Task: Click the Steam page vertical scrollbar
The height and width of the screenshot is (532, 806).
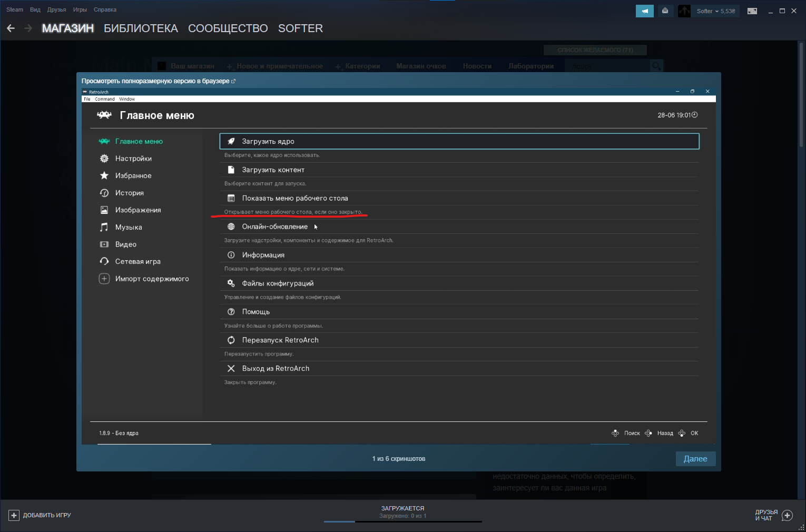Action: [x=801, y=95]
